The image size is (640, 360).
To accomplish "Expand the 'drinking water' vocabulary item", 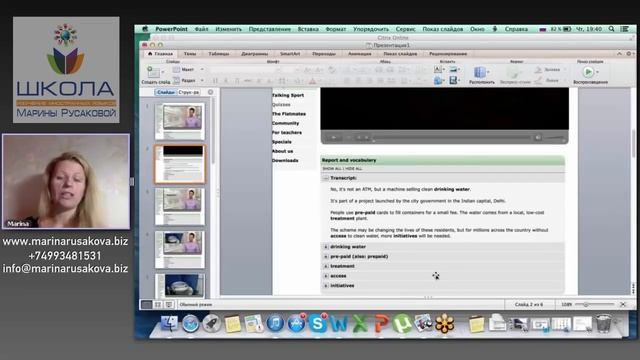I will click(x=326, y=247).
